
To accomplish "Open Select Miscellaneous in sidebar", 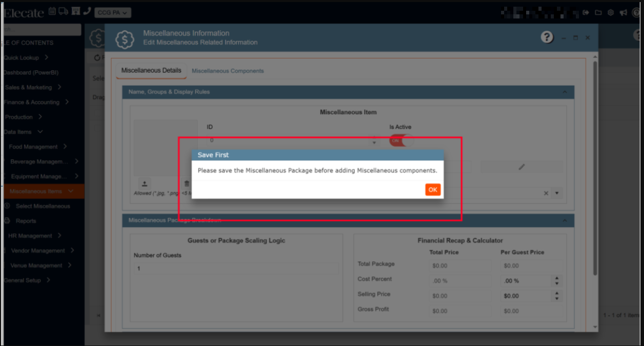I will [43, 206].
